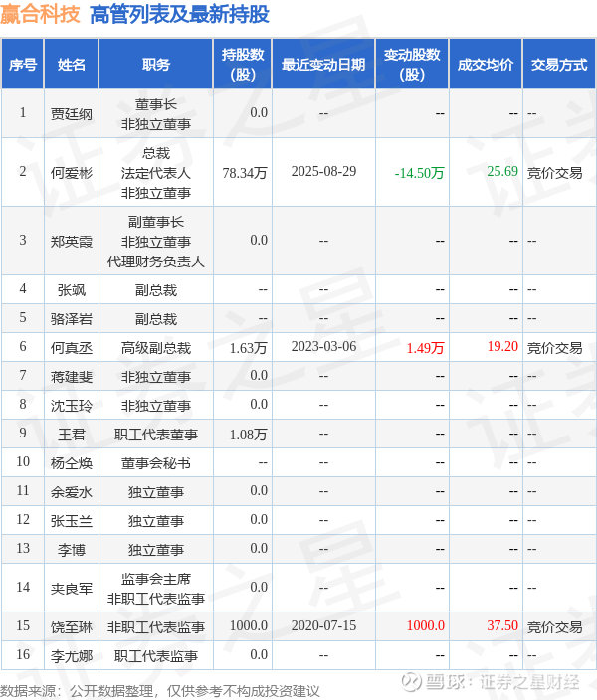The image size is (597, 700).
Task: Click the 职务 column header
Action: [155, 65]
